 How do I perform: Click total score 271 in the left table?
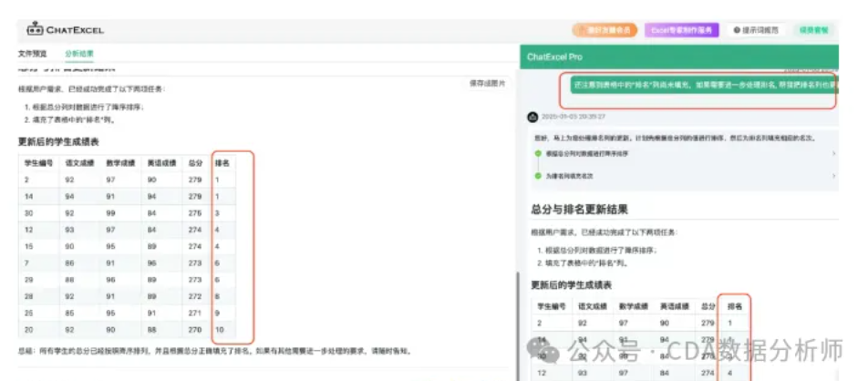click(195, 313)
